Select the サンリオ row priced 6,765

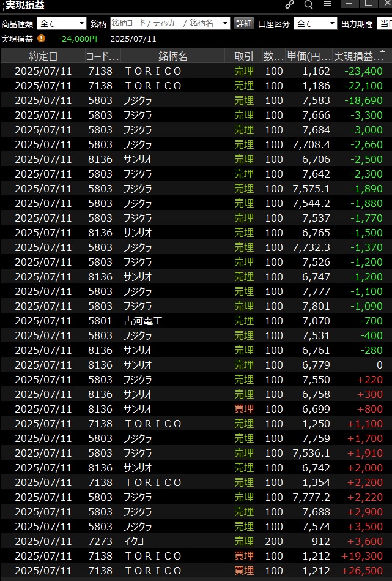pyautogui.click(x=193, y=233)
